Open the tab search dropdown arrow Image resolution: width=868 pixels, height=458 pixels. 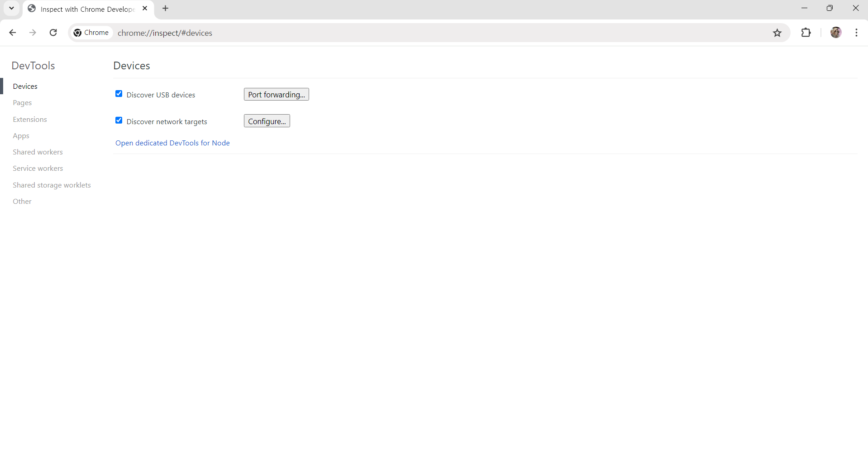(x=12, y=8)
